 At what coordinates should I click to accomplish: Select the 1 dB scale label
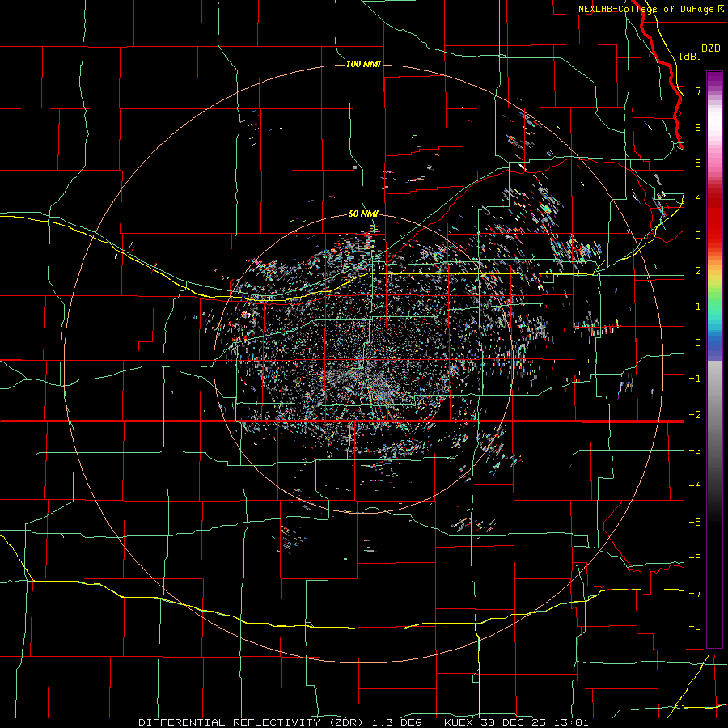[698, 307]
